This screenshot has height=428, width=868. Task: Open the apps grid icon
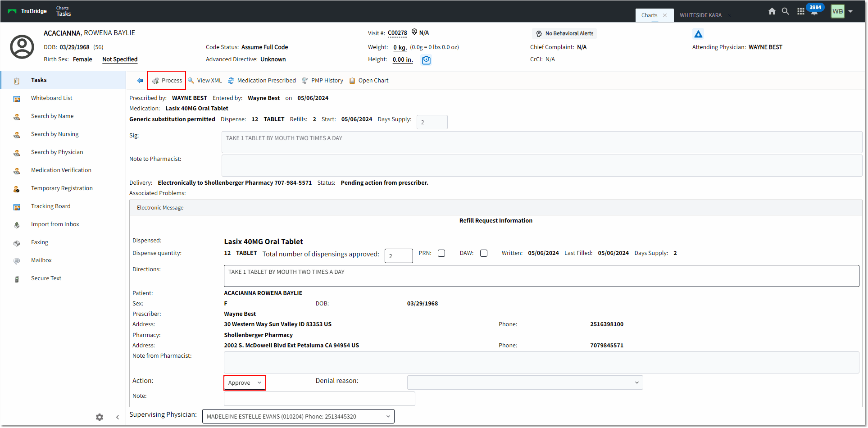(x=800, y=12)
